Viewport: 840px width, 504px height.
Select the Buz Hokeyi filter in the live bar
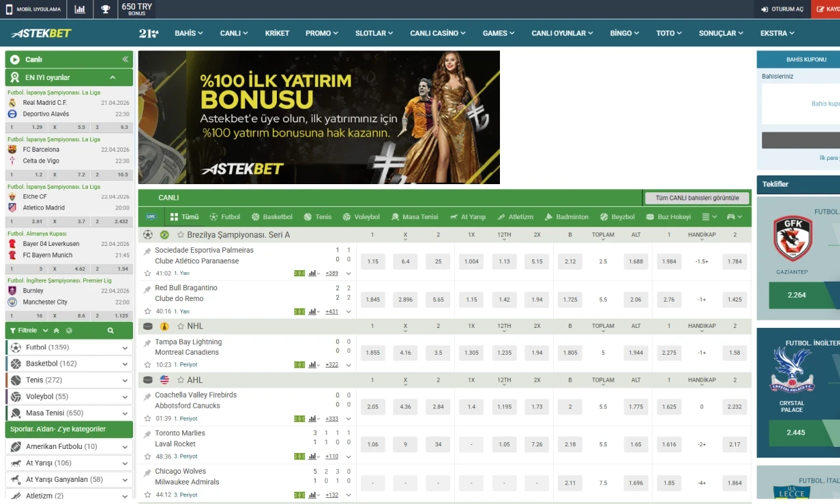coord(668,217)
